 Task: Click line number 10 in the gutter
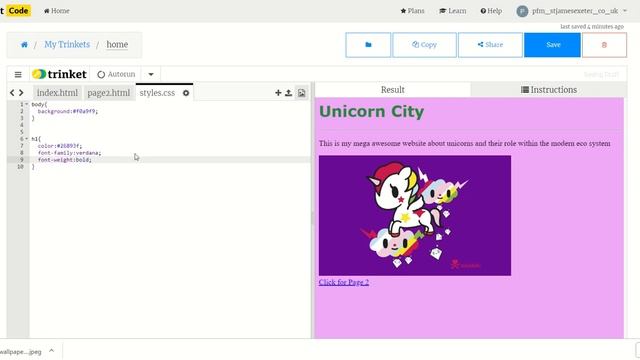point(20,167)
